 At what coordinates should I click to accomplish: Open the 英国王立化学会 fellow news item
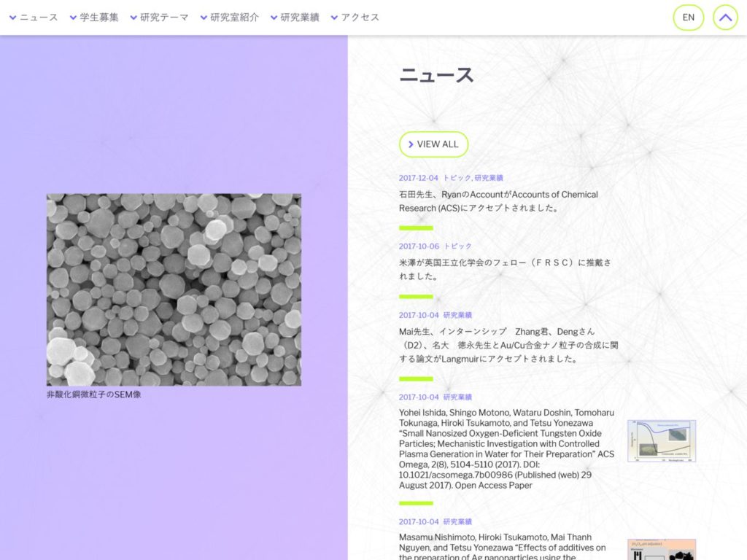pyautogui.click(x=505, y=269)
